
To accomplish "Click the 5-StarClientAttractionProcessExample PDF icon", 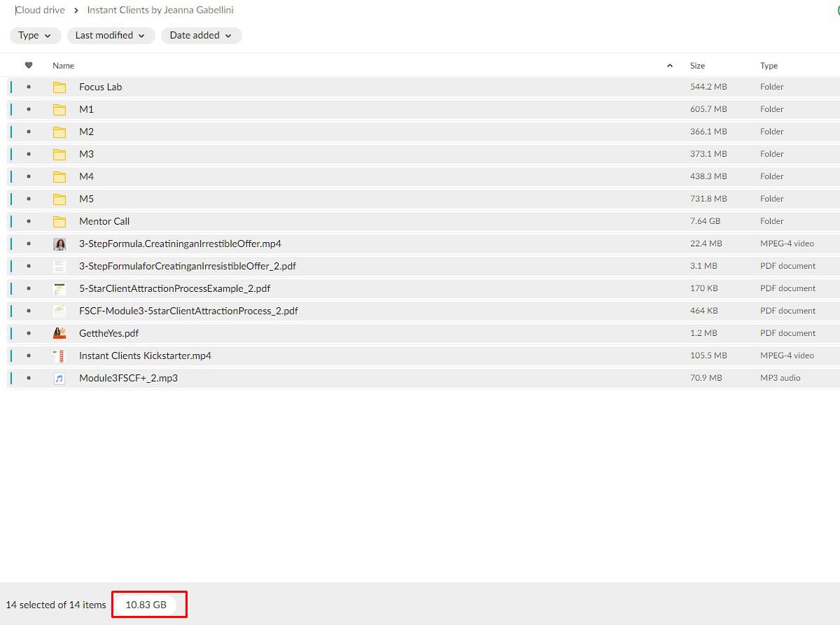I will (x=59, y=288).
